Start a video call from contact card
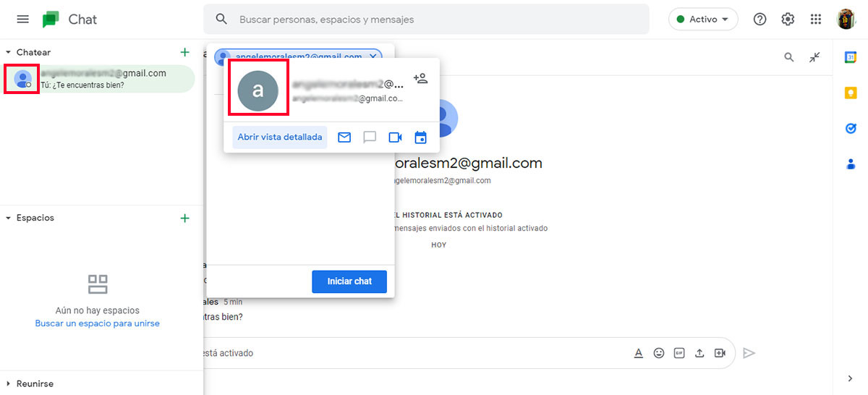 click(395, 137)
